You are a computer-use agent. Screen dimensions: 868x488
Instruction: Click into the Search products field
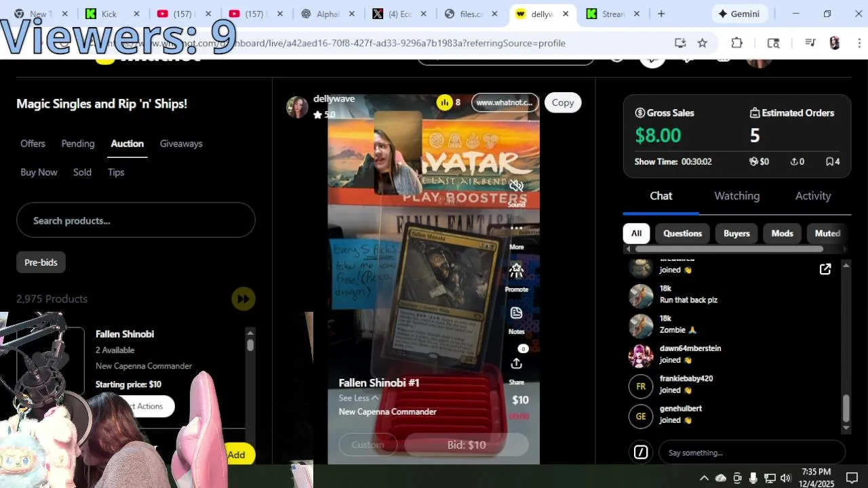(136, 220)
